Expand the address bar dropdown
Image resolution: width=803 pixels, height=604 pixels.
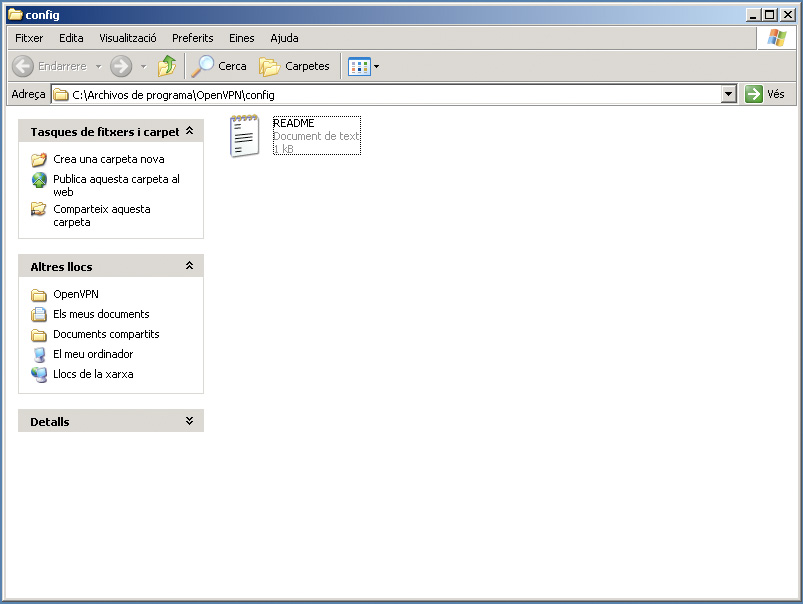[x=729, y=94]
